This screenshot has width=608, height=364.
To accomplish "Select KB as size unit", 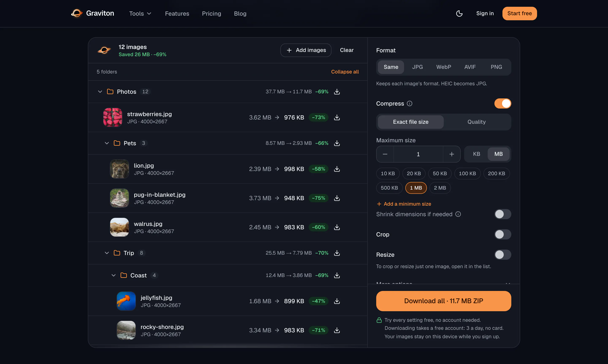I will tap(476, 154).
